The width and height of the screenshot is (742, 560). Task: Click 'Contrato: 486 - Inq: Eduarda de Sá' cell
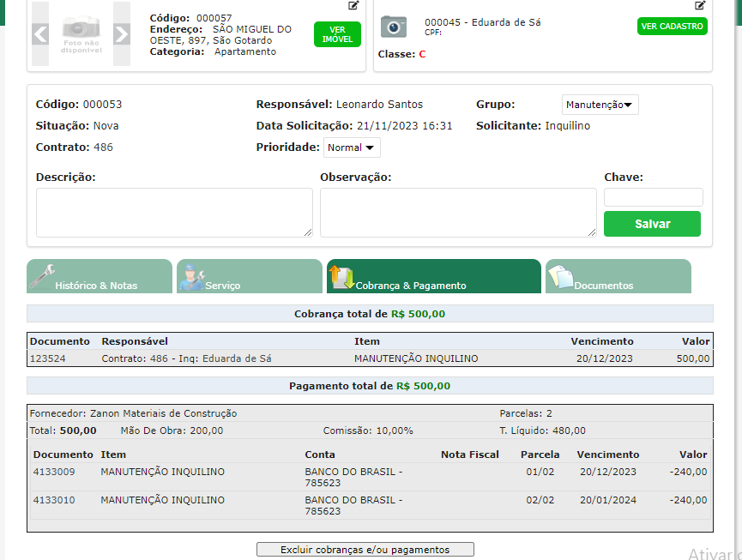(x=186, y=358)
